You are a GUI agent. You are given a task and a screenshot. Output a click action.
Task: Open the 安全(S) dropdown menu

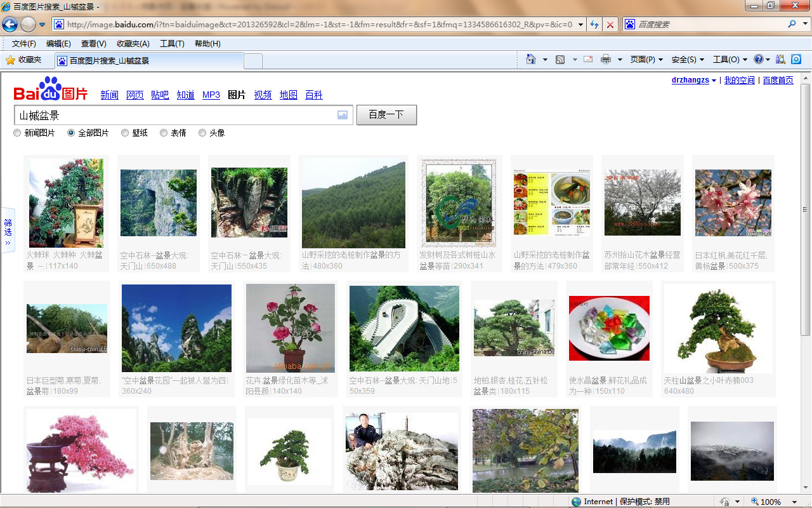[688, 60]
